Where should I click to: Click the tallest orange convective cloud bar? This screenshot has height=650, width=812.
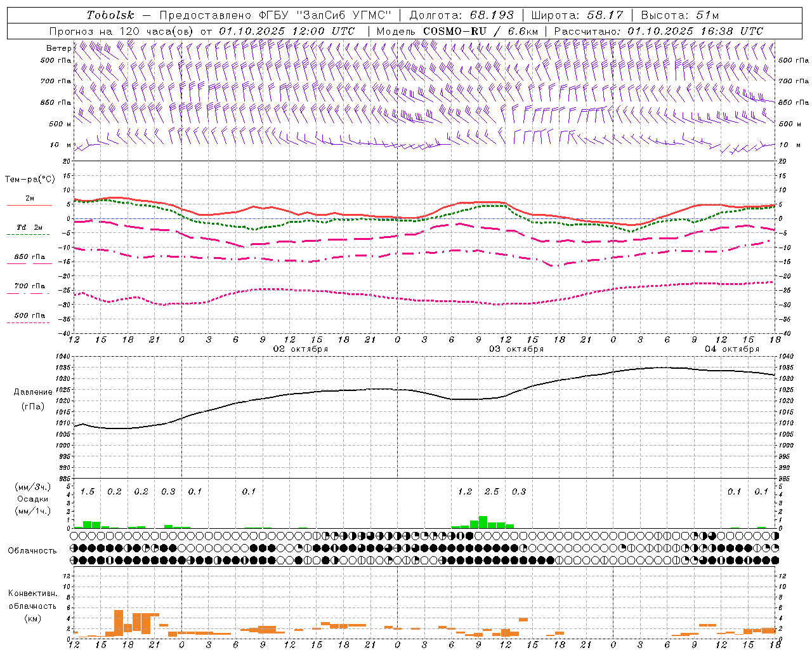[119, 623]
